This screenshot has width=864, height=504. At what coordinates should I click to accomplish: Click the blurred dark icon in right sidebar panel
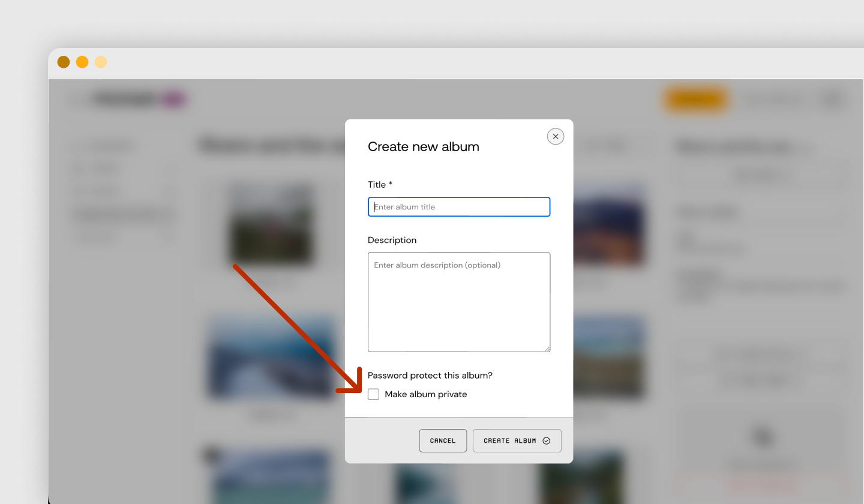(763, 436)
